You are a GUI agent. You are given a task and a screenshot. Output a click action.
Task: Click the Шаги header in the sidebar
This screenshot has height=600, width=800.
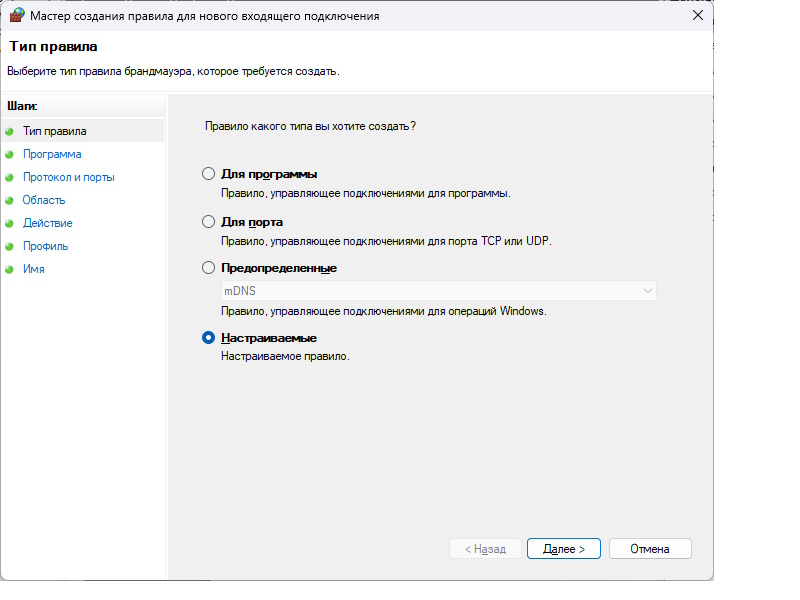click(21, 105)
